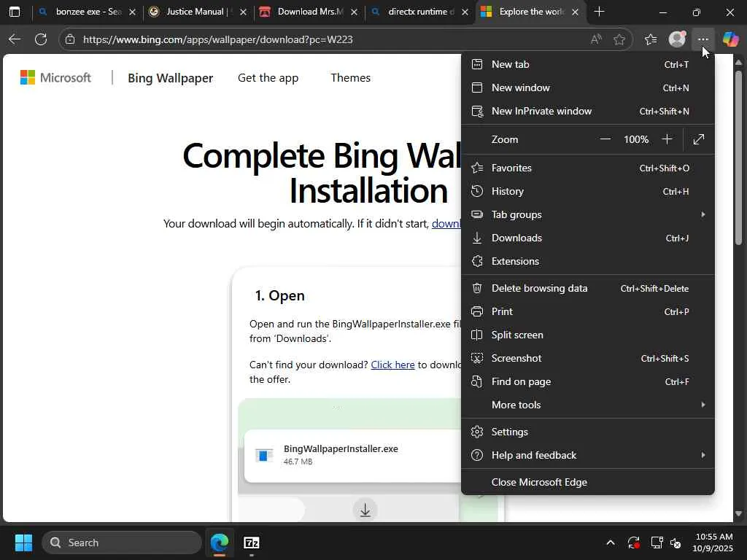Close the Justice Manual tab
Image resolution: width=747 pixels, height=560 pixels.
pyautogui.click(x=244, y=12)
